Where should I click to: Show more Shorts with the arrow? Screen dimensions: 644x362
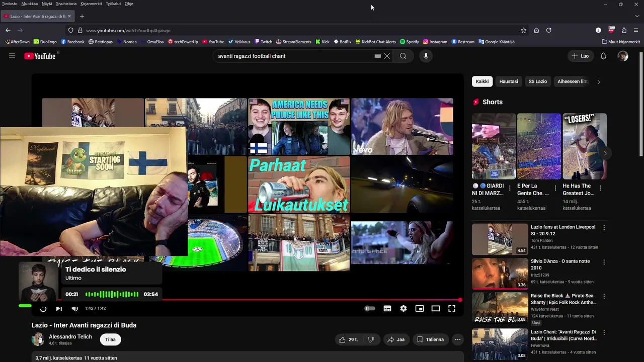(x=605, y=153)
